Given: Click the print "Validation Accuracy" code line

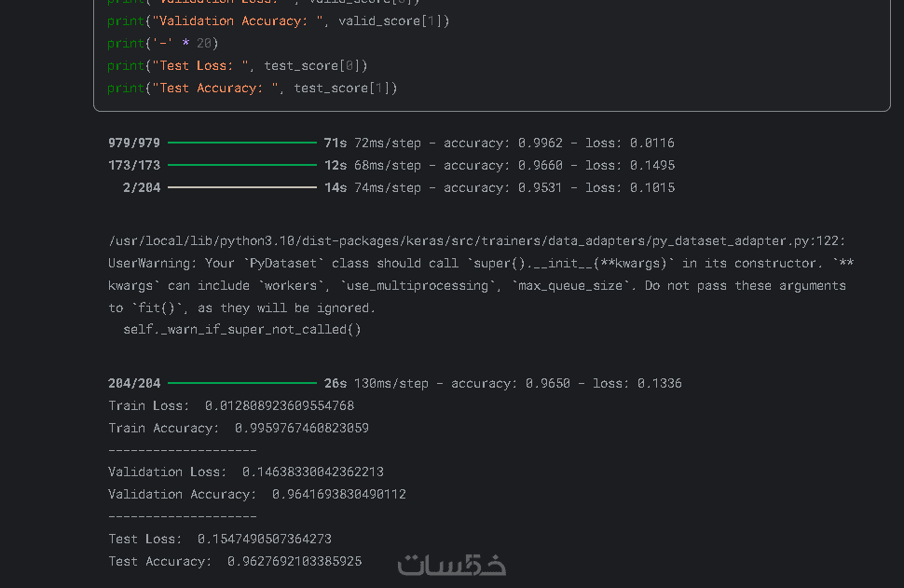Looking at the screenshot, I should coord(278,21).
